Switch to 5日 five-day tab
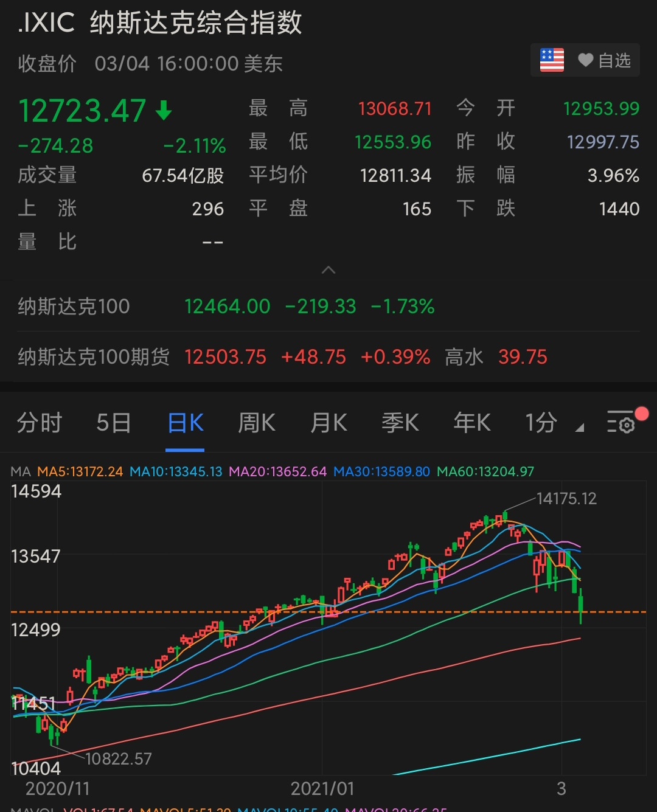The width and height of the screenshot is (657, 812). tap(114, 423)
